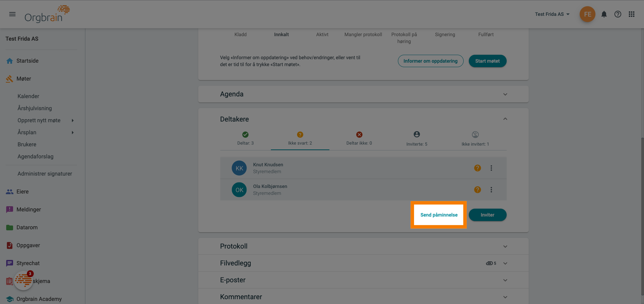Open the hamburger navigation menu
The image size is (644, 304).
click(x=12, y=14)
